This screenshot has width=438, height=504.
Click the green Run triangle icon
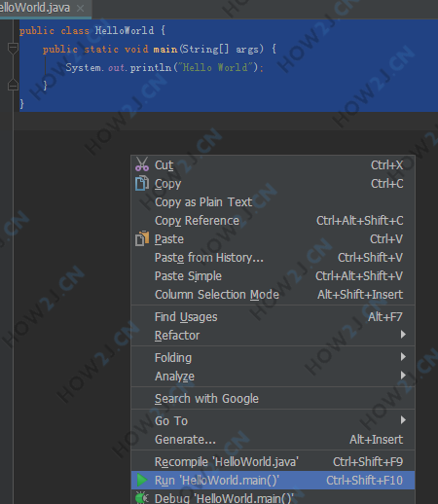click(142, 480)
